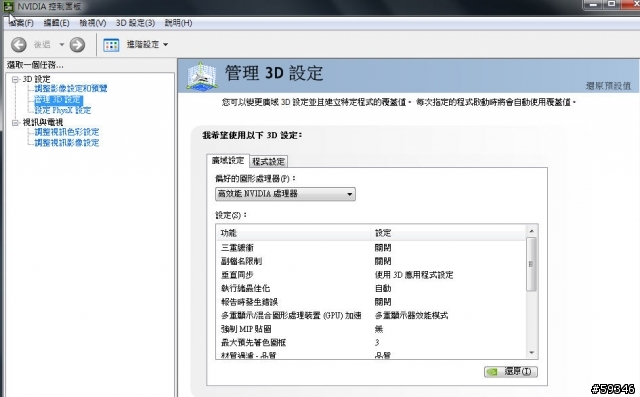Open the 編輯(E) menu

[x=56, y=23]
